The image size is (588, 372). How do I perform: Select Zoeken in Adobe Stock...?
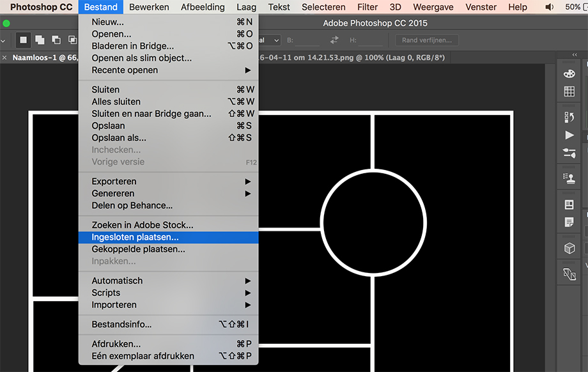[x=168, y=225]
